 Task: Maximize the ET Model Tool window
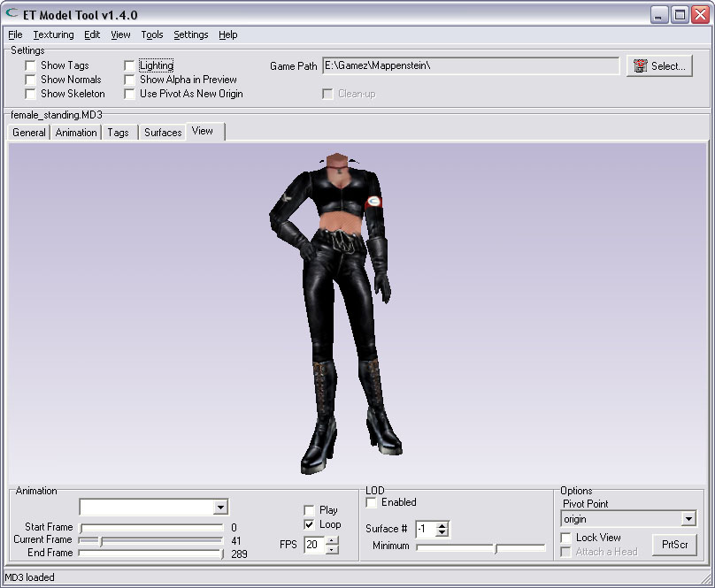click(x=680, y=15)
